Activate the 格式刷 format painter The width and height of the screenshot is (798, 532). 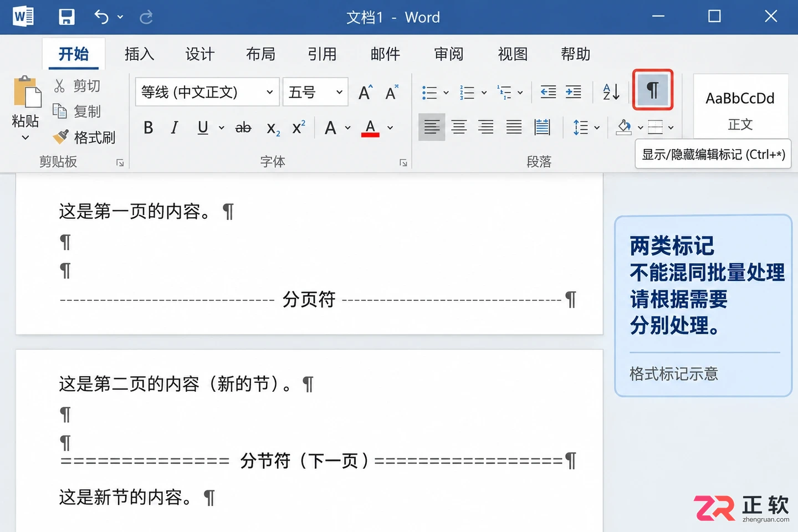84,137
